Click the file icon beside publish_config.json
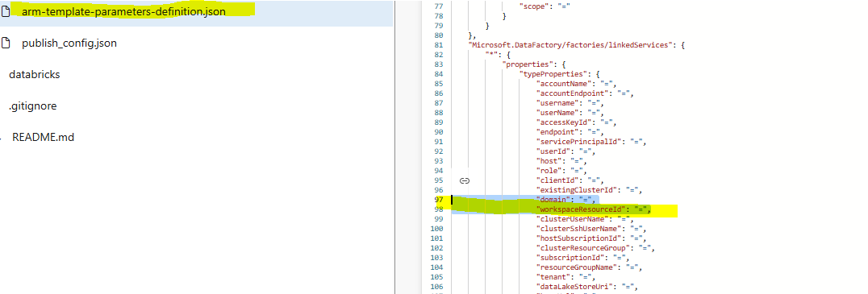Viewport: 868px width, 294px height. (x=6, y=43)
